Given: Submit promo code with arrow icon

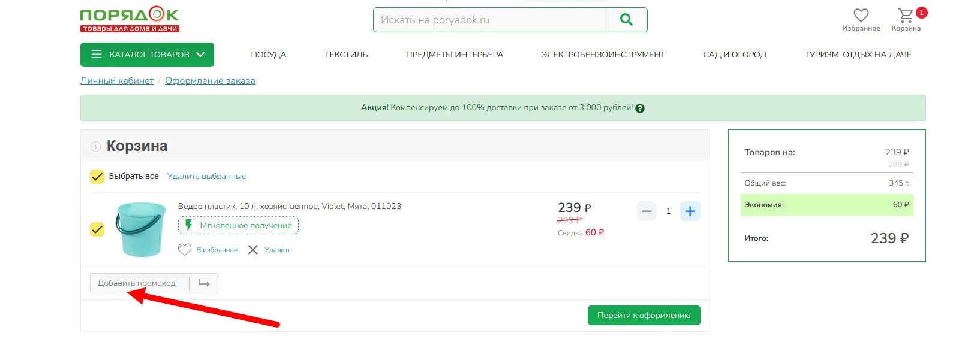Looking at the screenshot, I should point(204,283).
